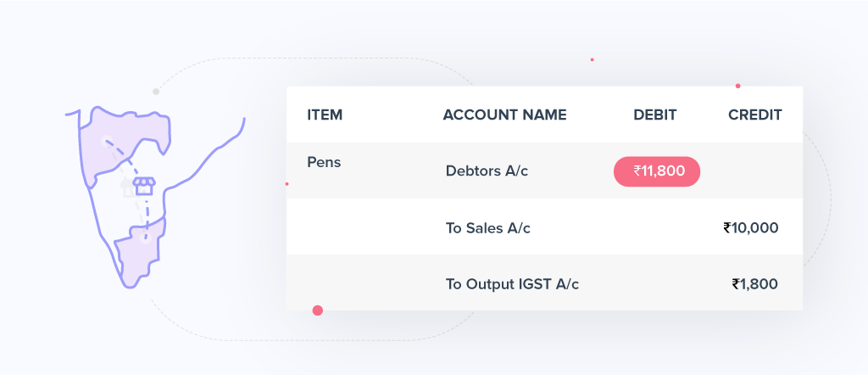868x375 pixels.
Task: Click the darker purple southern map region
Action: click(136, 255)
